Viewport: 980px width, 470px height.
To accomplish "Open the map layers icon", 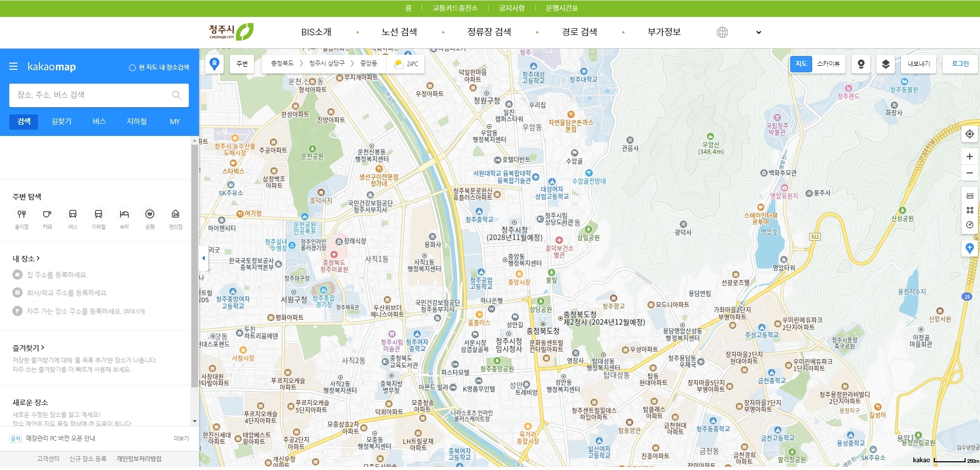I will (x=886, y=64).
